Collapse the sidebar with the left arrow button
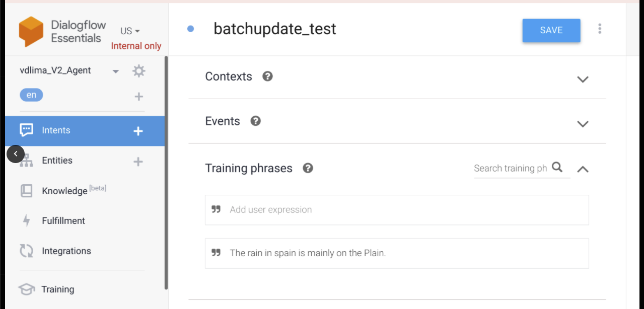This screenshot has height=309, width=644. coord(16,153)
